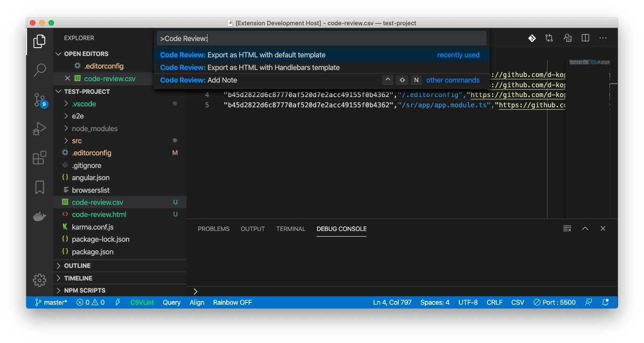The height and width of the screenshot is (343, 644).
Task: Select the Docker whale icon in sidebar
Action: 40,216
